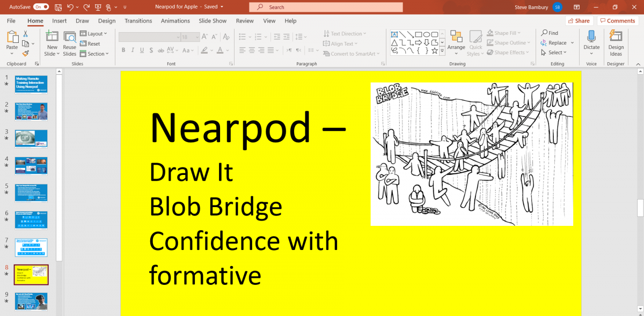Switch to the Draw tab
This screenshot has height=316, width=644.
point(82,21)
